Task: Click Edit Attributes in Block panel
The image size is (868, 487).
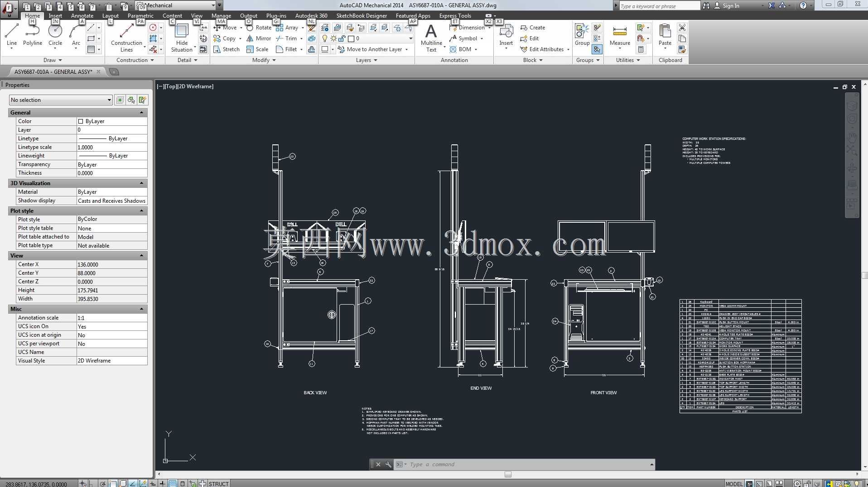Action: point(542,49)
